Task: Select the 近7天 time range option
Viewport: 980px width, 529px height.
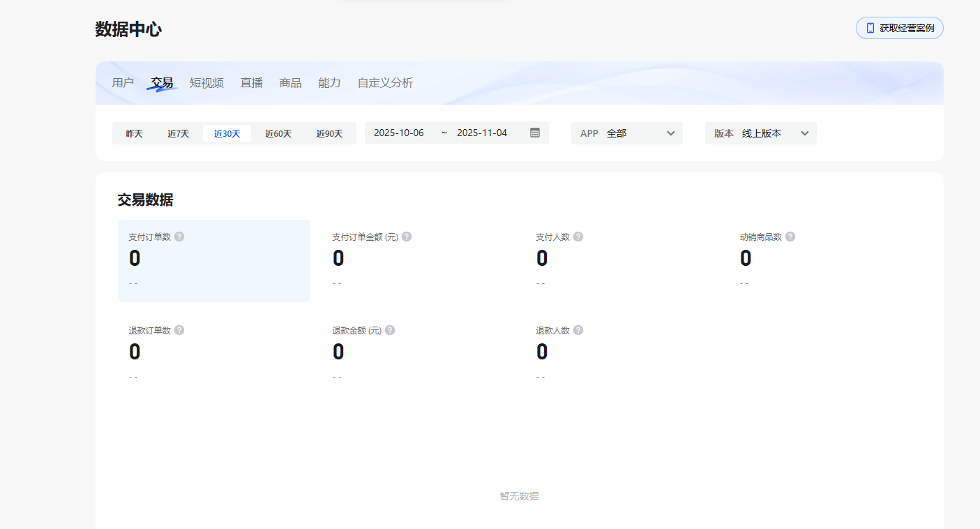Action: [178, 133]
